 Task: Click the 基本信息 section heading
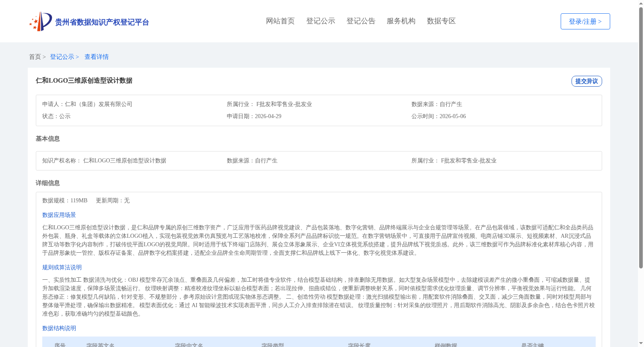coord(47,139)
